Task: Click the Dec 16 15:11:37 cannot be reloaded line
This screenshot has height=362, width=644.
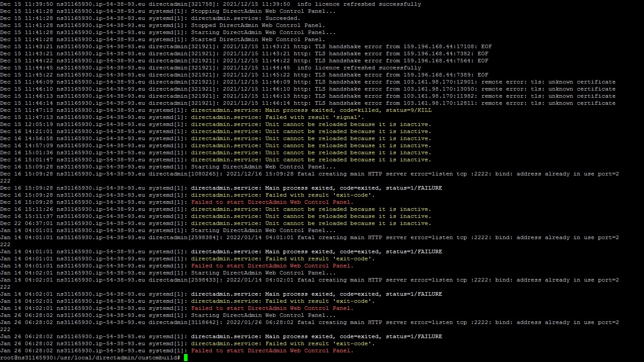Action: click(x=216, y=216)
